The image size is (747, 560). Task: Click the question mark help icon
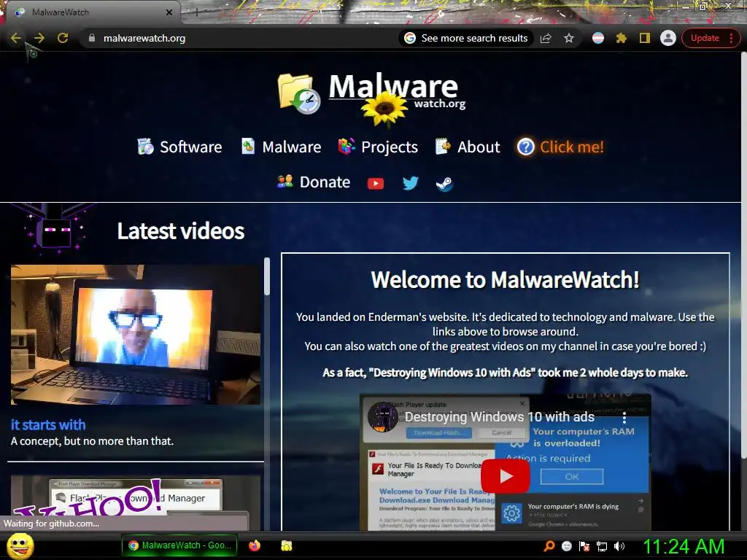click(x=526, y=147)
